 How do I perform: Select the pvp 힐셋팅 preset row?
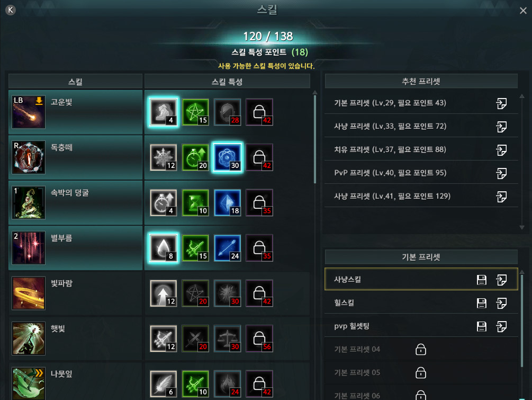pos(421,326)
